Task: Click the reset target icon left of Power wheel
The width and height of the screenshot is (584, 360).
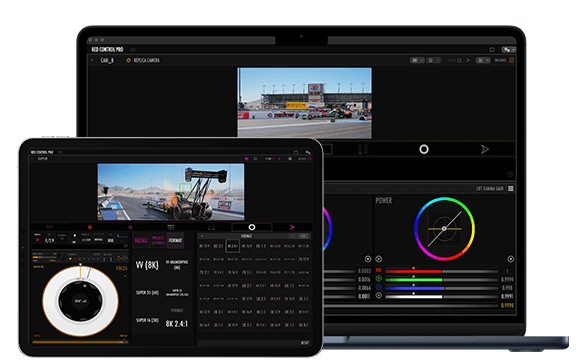Action: click(379, 259)
